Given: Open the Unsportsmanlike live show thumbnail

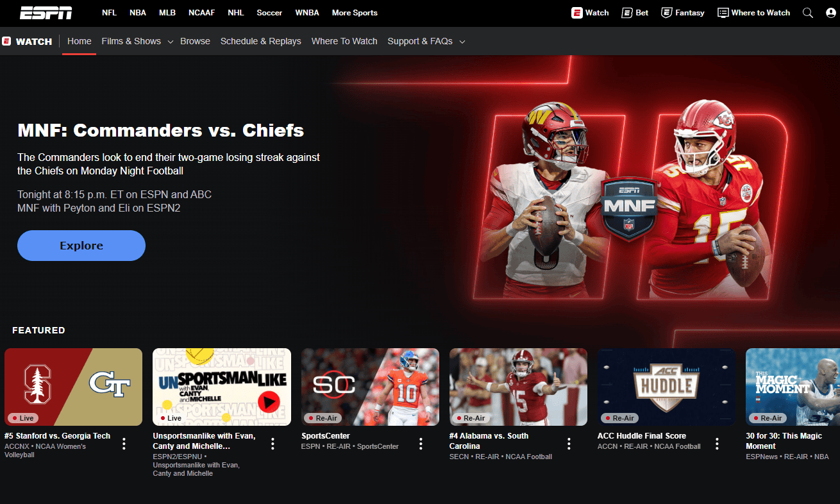Looking at the screenshot, I should coord(222,387).
